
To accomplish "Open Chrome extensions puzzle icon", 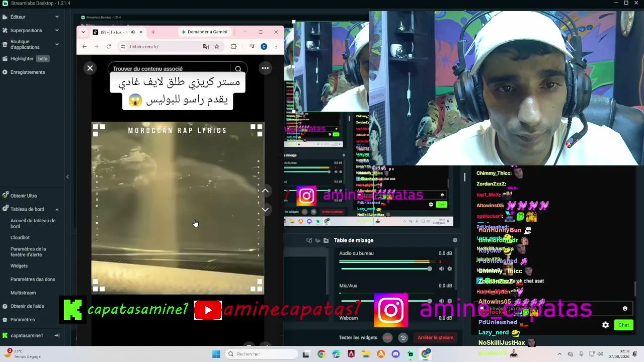I will click(234, 47).
